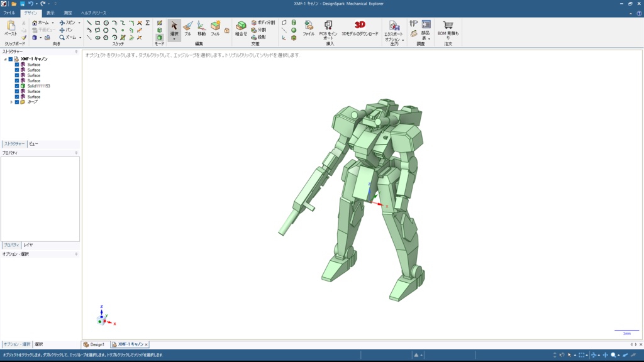Select the プル (Pull) tool
The width and height of the screenshot is (644, 362).
coord(187,28)
